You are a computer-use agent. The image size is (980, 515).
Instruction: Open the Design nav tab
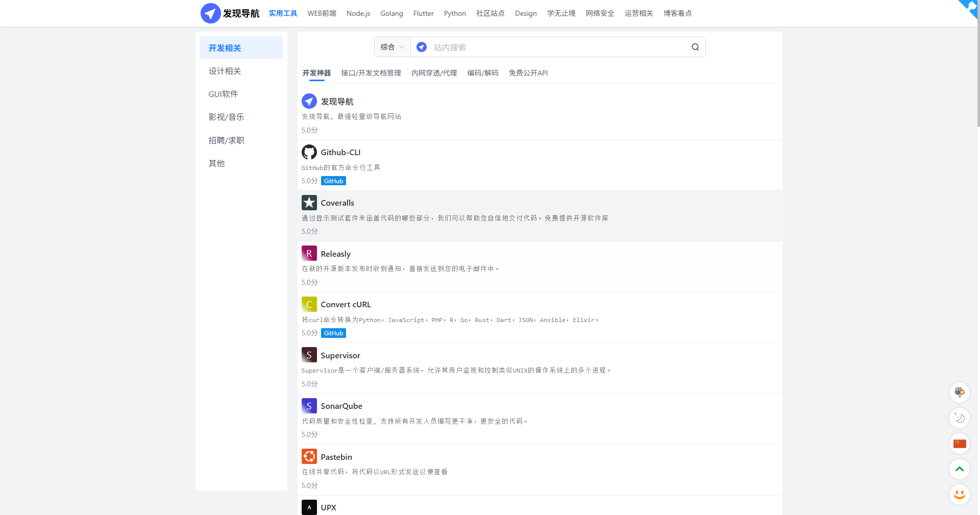click(x=526, y=13)
